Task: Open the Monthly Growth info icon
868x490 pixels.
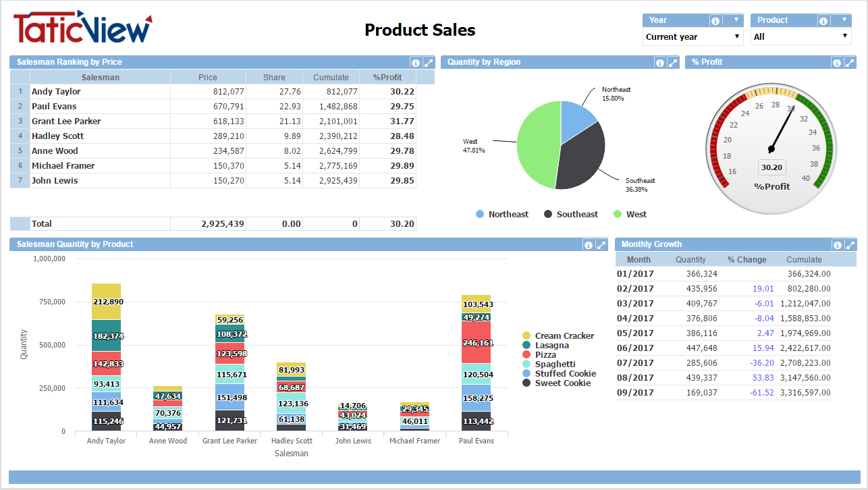Action: click(x=837, y=244)
